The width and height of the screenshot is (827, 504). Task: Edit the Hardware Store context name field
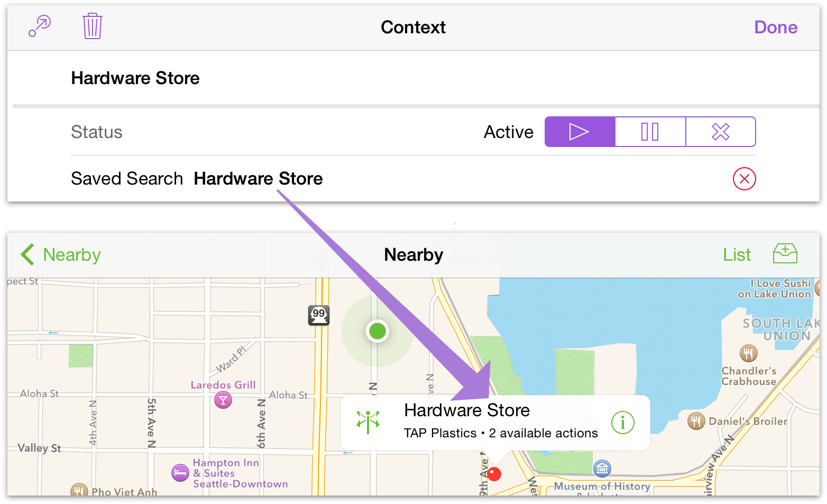pyautogui.click(x=135, y=78)
